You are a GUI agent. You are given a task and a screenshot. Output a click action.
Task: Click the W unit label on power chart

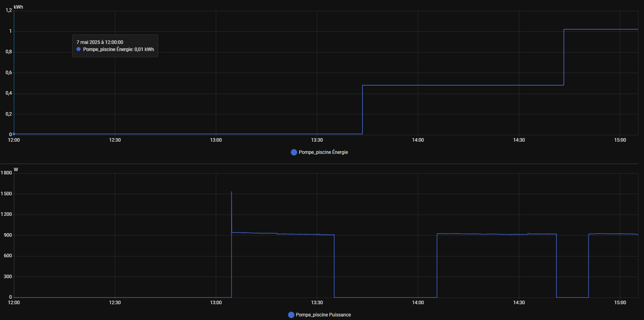point(16,170)
